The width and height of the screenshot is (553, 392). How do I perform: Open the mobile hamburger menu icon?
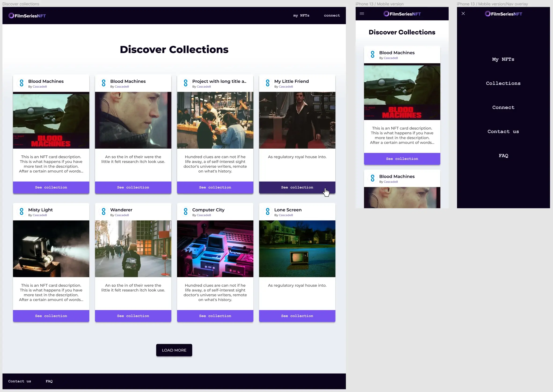(362, 14)
